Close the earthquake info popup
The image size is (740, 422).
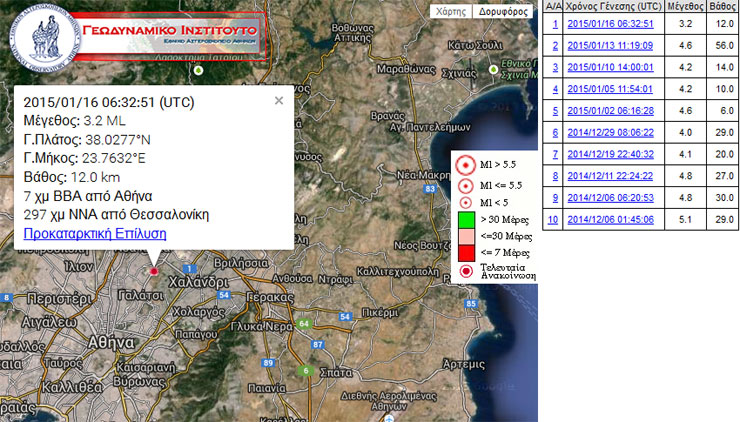coord(279,100)
